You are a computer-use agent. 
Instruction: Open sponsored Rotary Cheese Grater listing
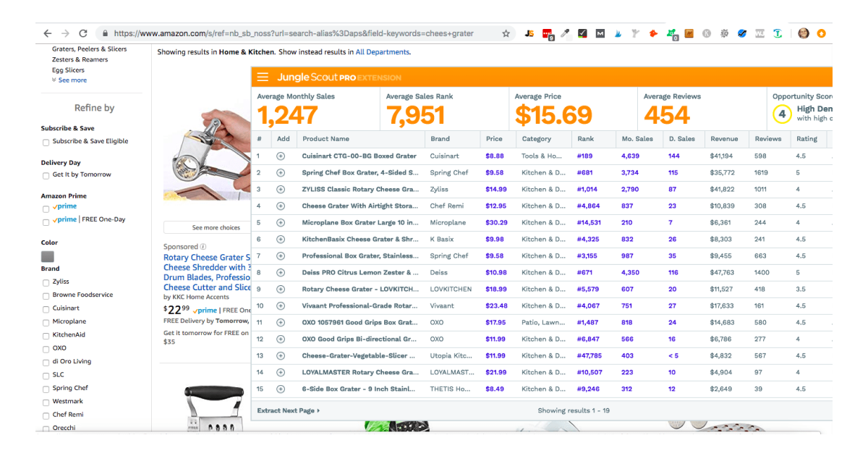click(207, 272)
